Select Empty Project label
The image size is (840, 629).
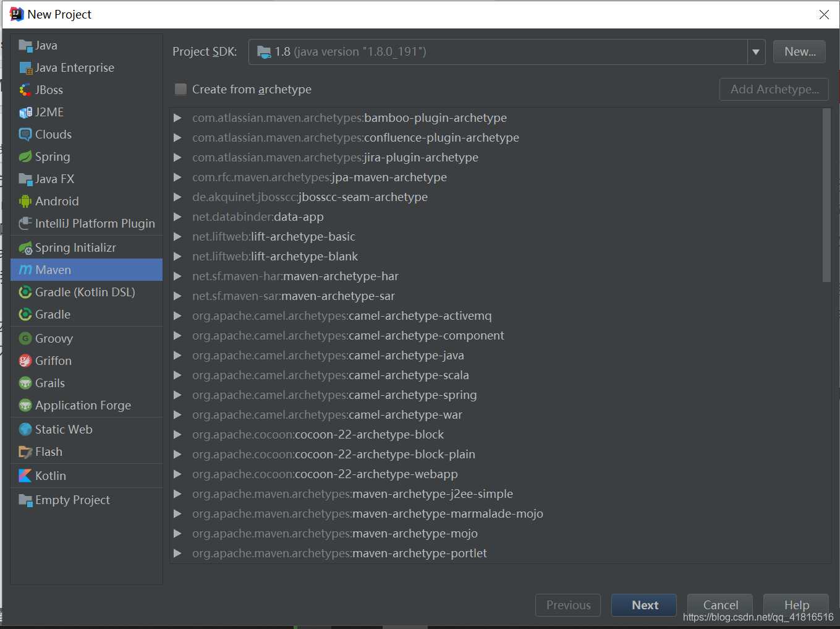(72, 500)
